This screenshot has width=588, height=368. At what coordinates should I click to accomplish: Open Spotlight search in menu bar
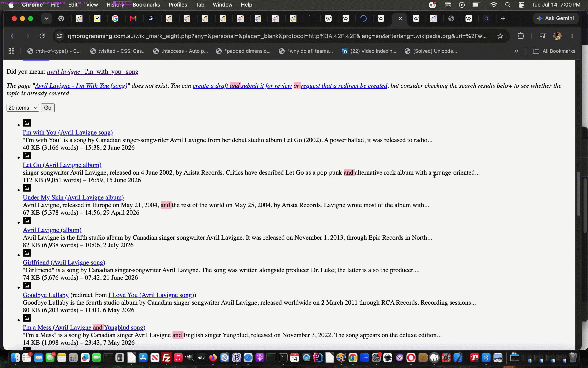coord(508,5)
